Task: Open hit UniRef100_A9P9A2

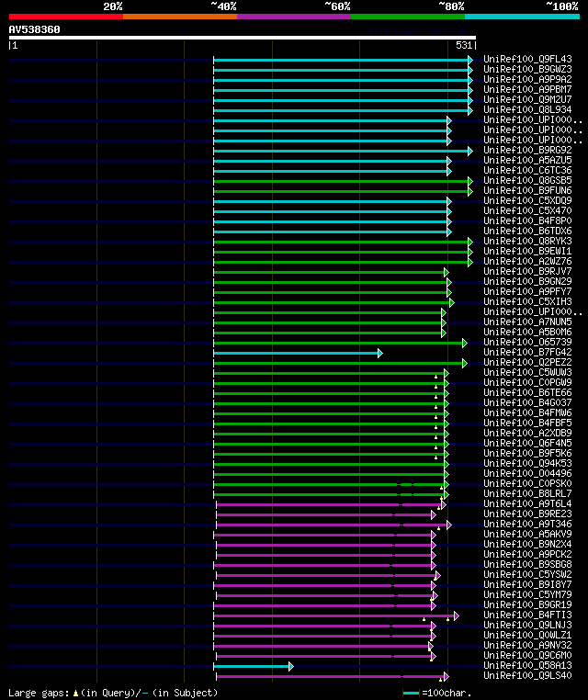Action: (527, 79)
